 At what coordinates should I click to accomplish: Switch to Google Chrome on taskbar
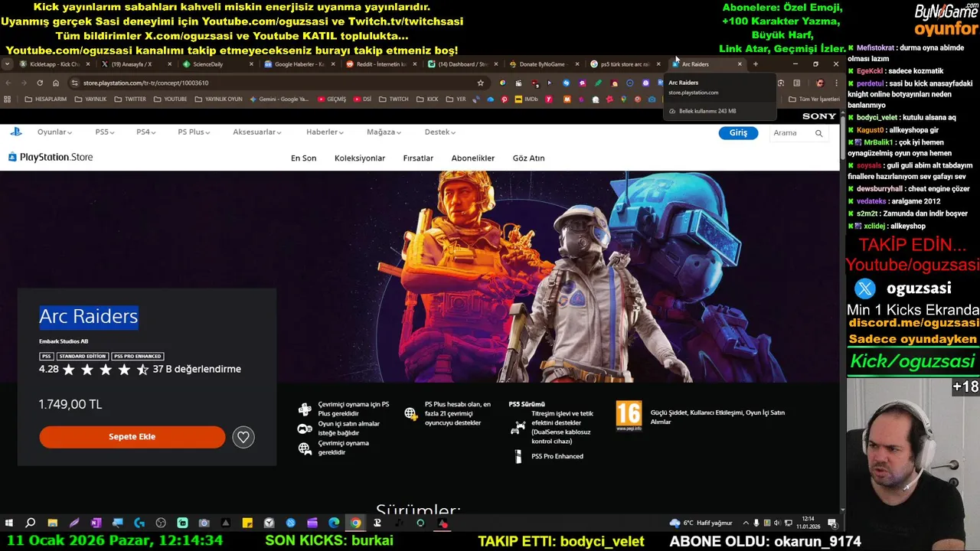click(355, 523)
